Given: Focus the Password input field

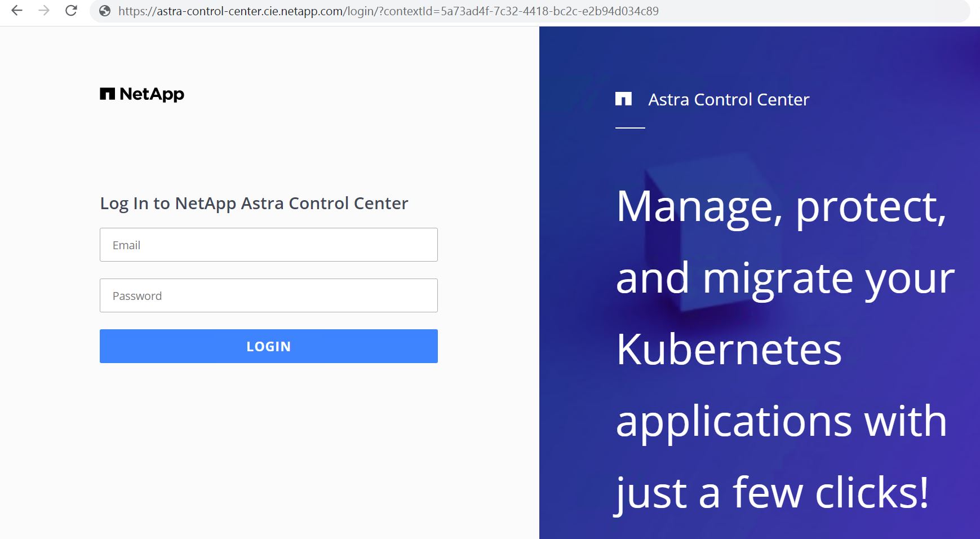Looking at the screenshot, I should 269,295.
